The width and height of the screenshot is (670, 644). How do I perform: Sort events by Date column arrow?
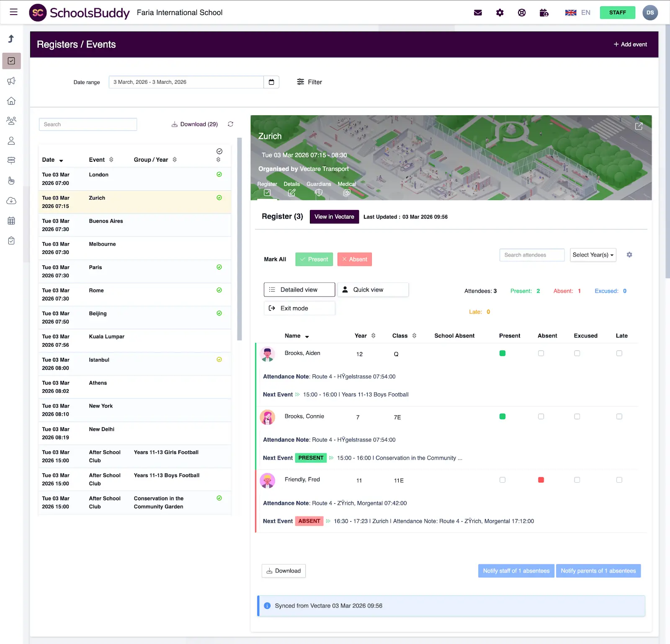pos(61,160)
